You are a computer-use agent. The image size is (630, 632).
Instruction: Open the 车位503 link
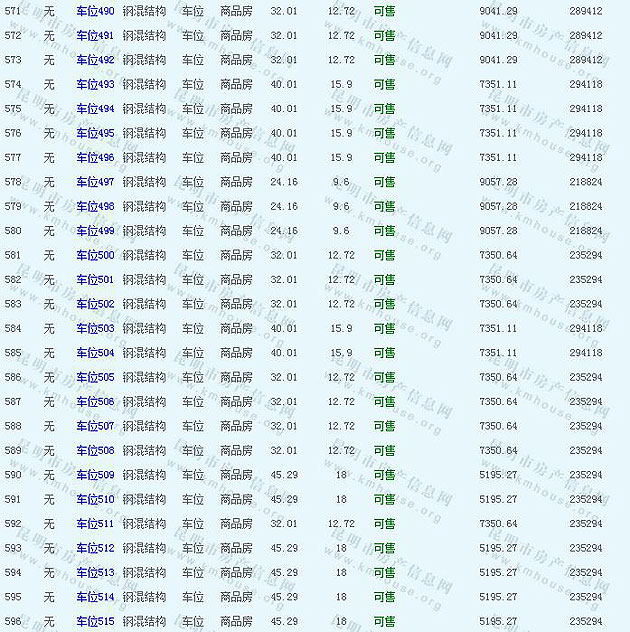pos(95,328)
